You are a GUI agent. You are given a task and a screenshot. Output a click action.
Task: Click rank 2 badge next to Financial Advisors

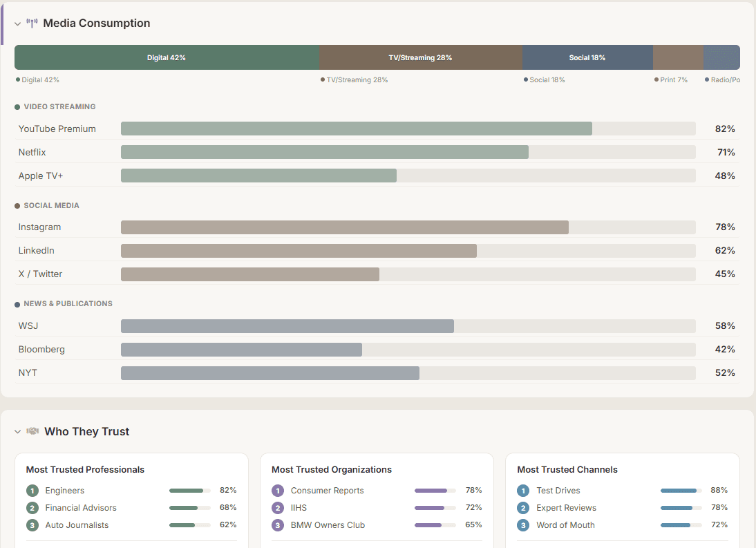click(32, 508)
